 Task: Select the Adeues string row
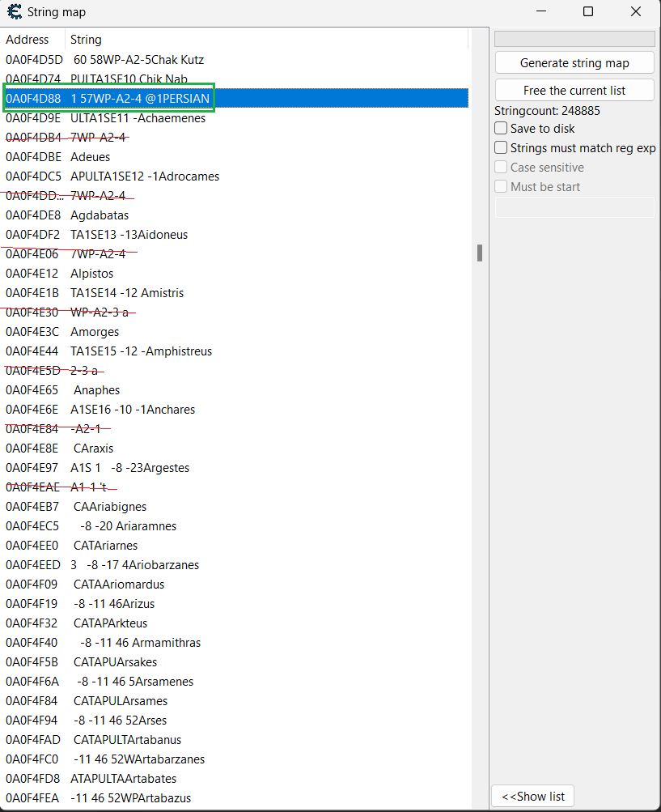(235, 157)
